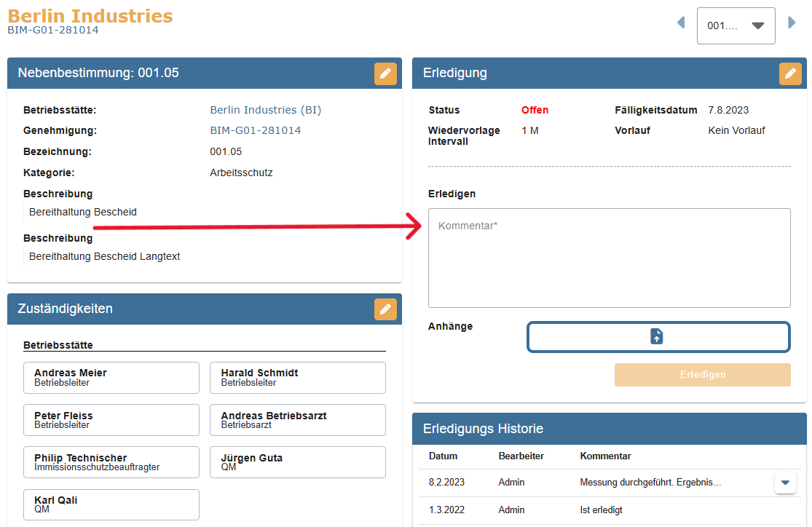Choose the Andreas Betriebsarzt card
Screen dimensions: 812x527
pyautogui.click(x=297, y=420)
